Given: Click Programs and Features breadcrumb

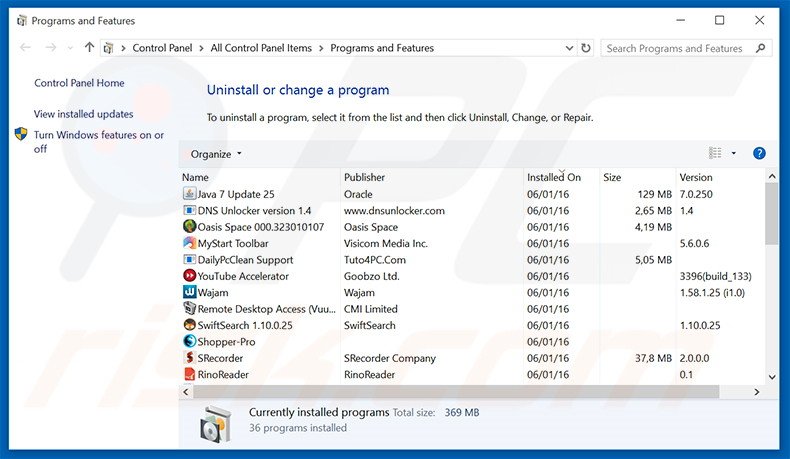Looking at the screenshot, I should coord(382,48).
